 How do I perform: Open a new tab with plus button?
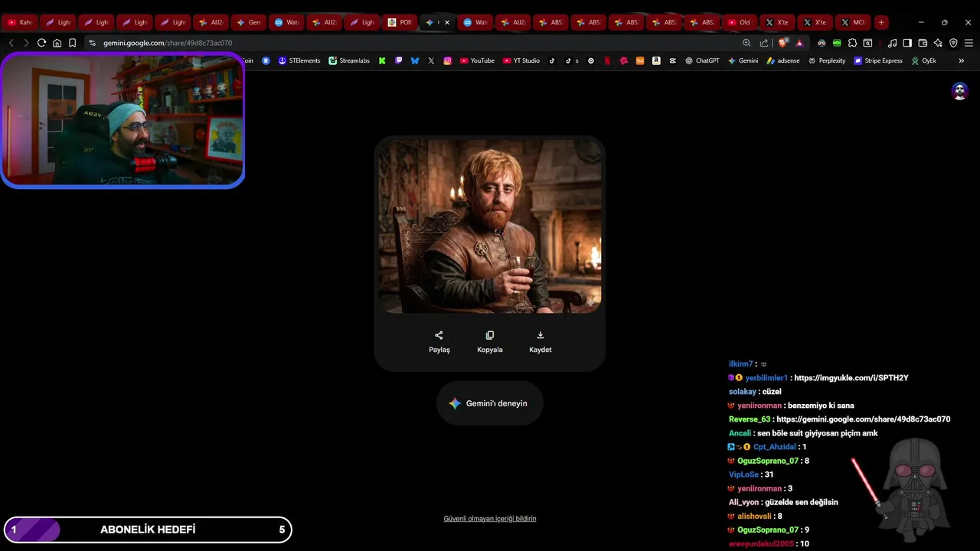click(881, 22)
